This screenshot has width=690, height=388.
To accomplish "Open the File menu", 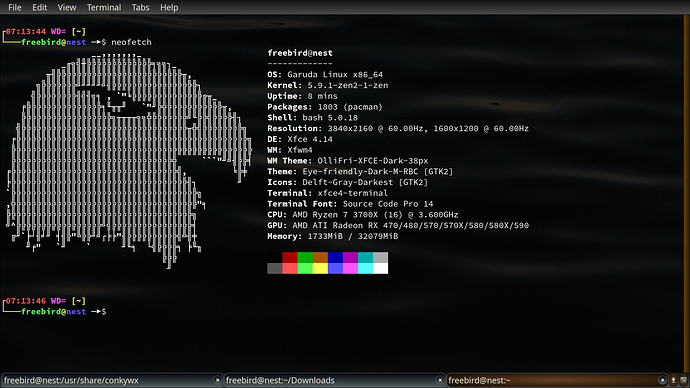I will point(15,7).
